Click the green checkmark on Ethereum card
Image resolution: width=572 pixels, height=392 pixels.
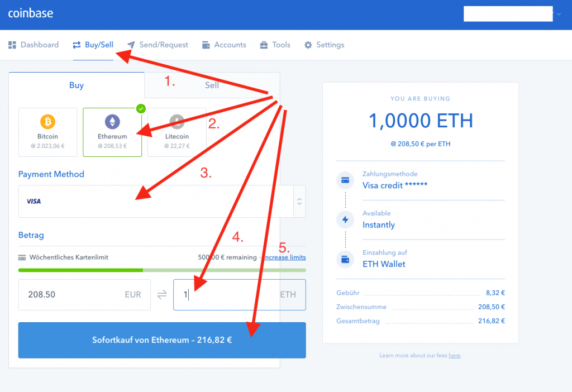[141, 109]
